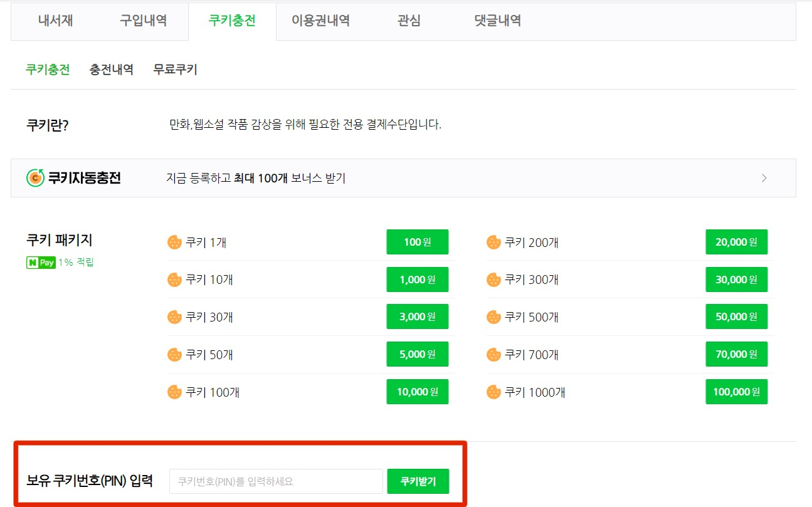This screenshot has height=507, width=812.
Task: Click the cookie icon next to 쿠키 500개
Action: point(493,316)
